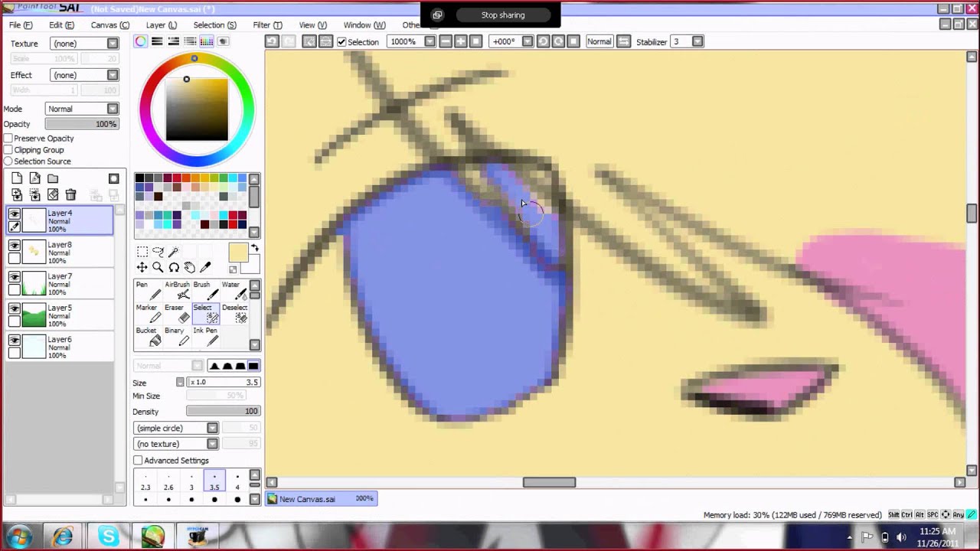Activate the hand pan tool
Screen dimensions: 980x551
click(189, 267)
